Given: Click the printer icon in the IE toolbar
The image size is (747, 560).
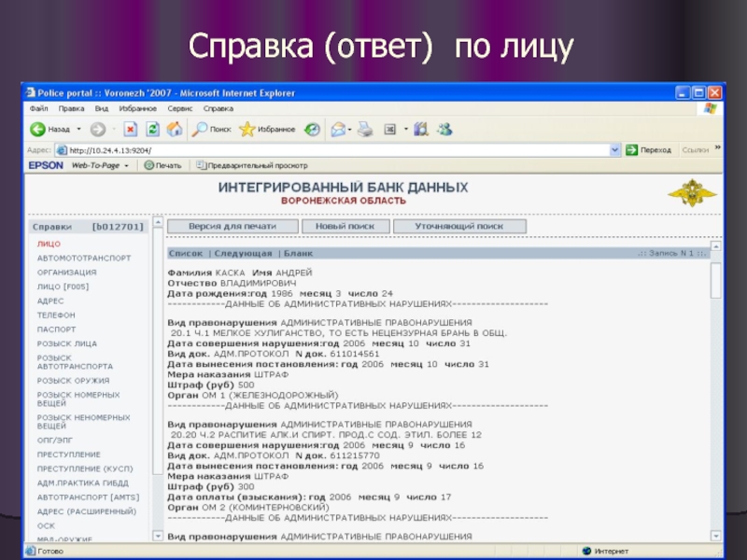Looking at the screenshot, I should (x=366, y=129).
